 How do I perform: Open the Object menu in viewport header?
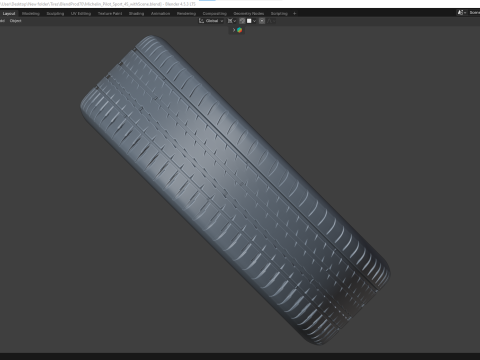pyautogui.click(x=15, y=21)
